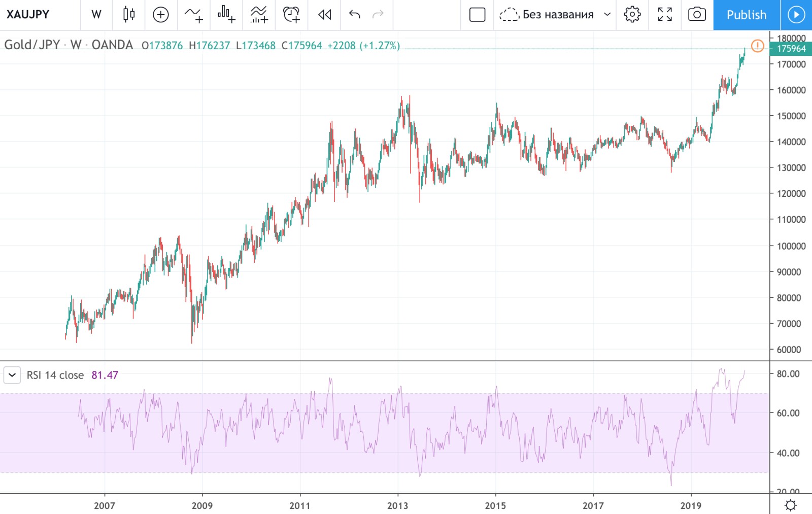Click the 2009 label on time axis
Viewport: 812px width, 514px height.
point(202,505)
